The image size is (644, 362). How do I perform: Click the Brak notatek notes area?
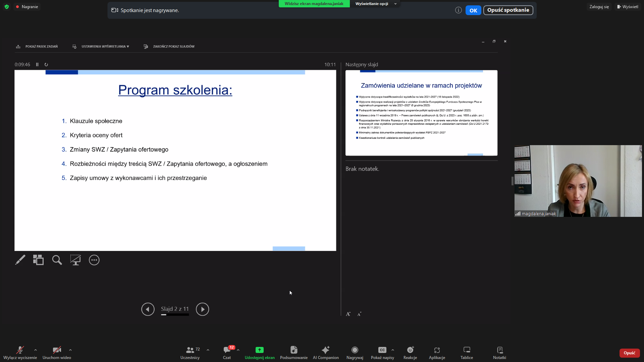point(362,169)
